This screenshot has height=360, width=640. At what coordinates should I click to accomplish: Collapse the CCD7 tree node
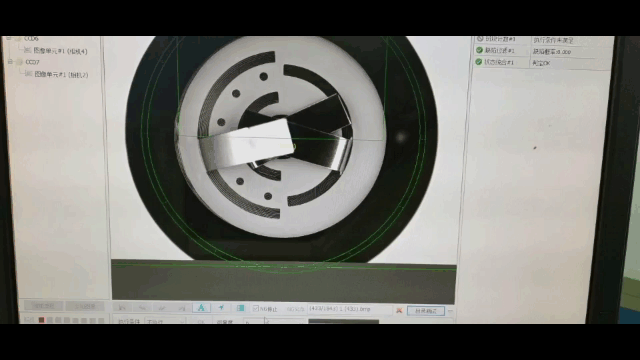(10, 62)
